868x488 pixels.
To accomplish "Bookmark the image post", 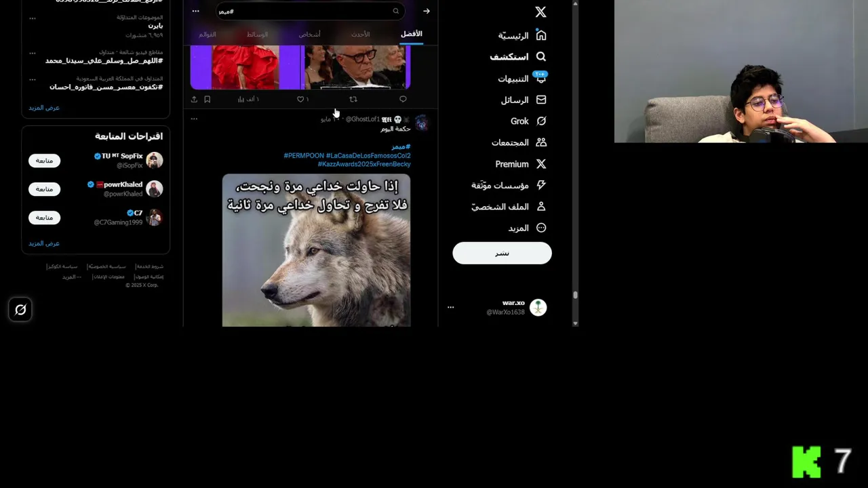I will point(208,99).
